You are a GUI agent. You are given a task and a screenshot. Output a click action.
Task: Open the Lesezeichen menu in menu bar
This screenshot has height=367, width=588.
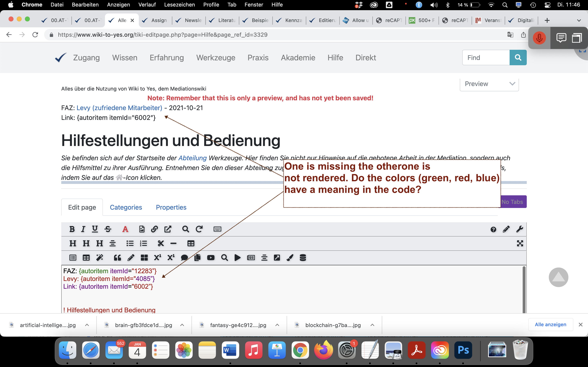click(x=179, y=5)
